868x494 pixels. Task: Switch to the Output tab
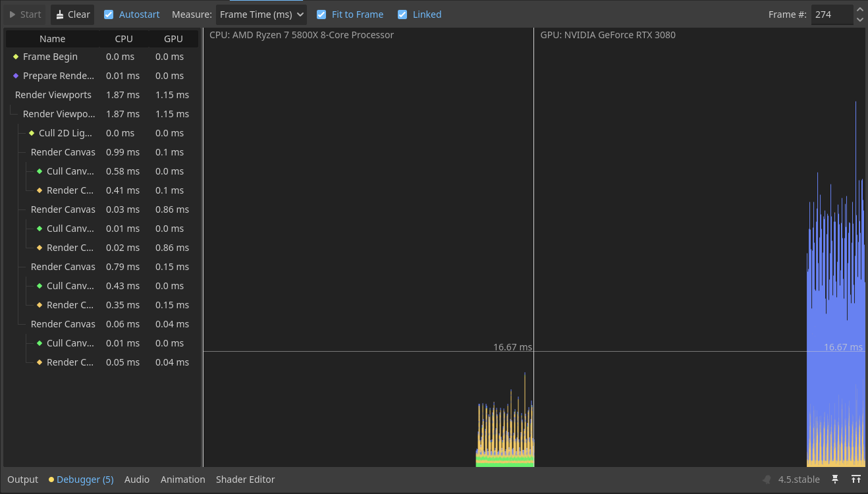[x=23, y=480]
